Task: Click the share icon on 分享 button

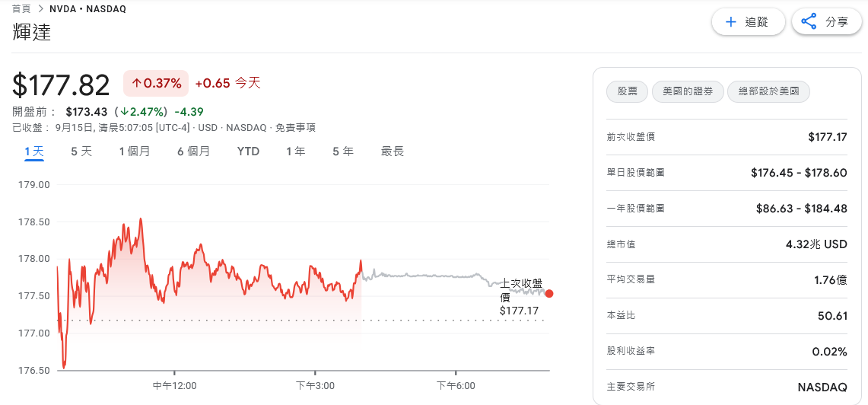Action: click(x=809, y=22)
